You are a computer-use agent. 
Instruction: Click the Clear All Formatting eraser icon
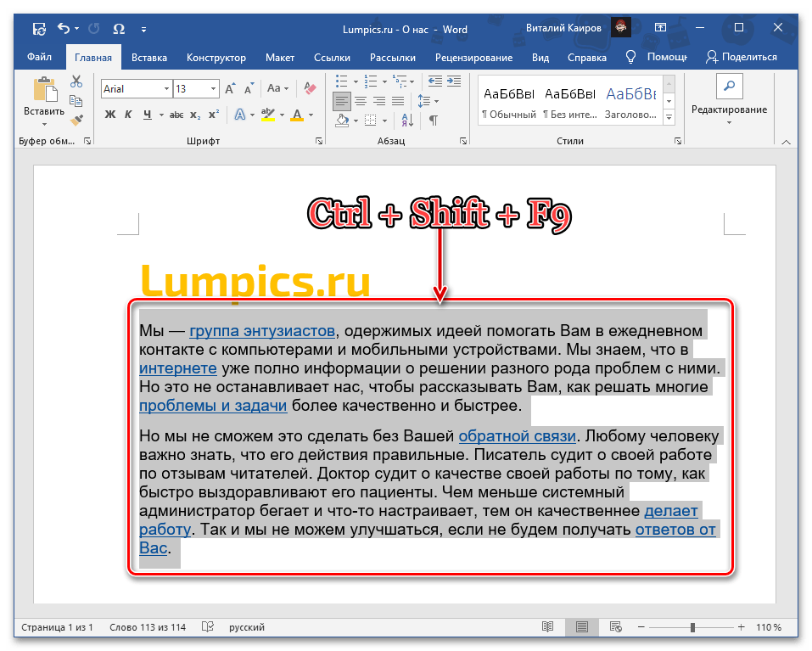tap(309, 88)
